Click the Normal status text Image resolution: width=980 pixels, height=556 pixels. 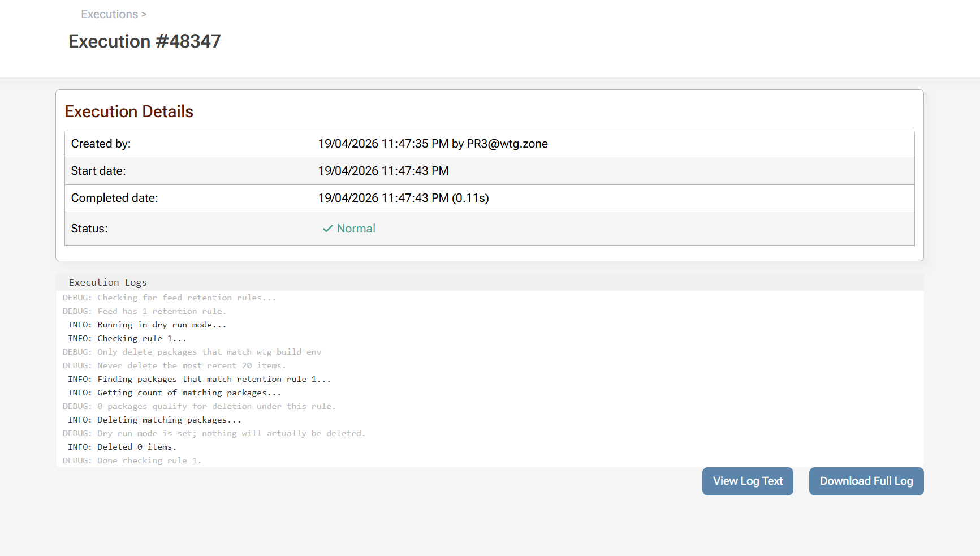(356, 229)
